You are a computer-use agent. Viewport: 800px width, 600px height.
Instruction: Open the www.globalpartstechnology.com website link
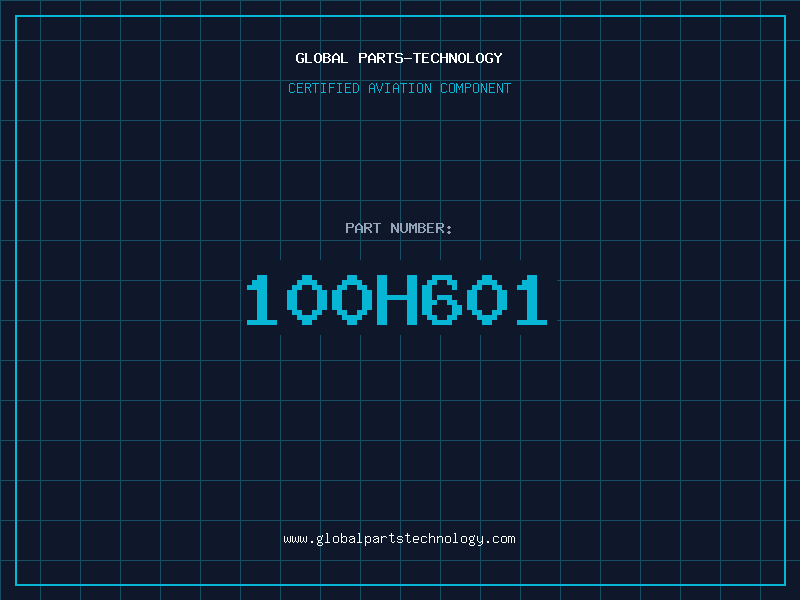point(399,539)
